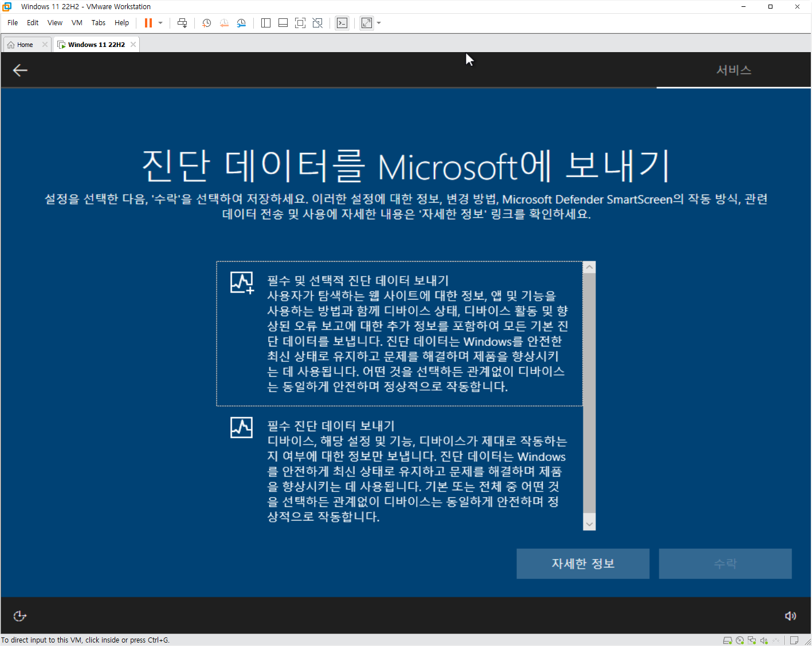
Task: Click the dimmed device status icon
Action: 776,640
